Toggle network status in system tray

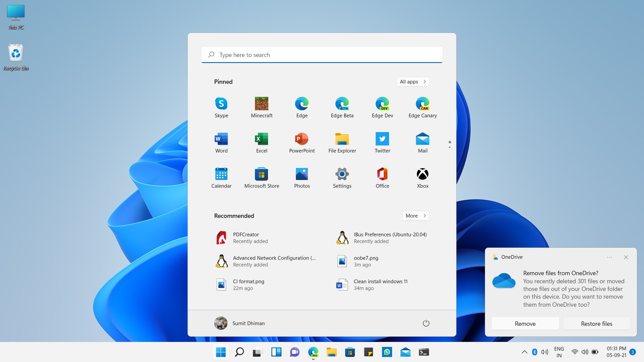574,352
